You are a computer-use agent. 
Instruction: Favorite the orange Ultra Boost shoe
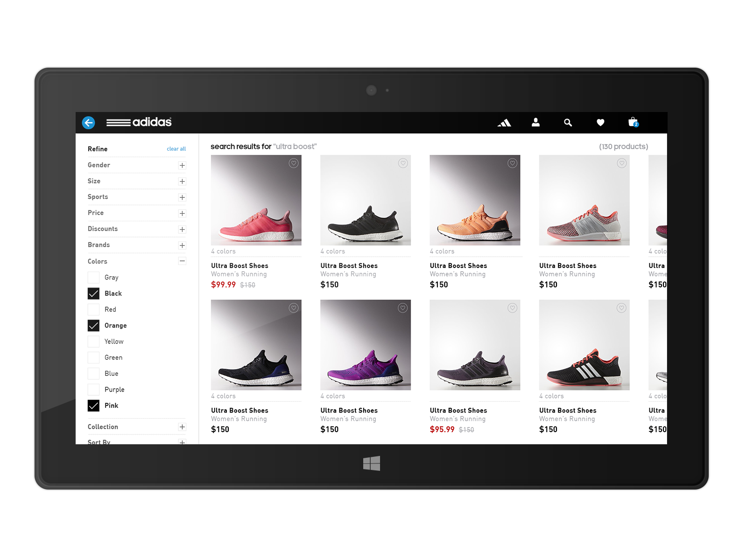pos(513,163)
